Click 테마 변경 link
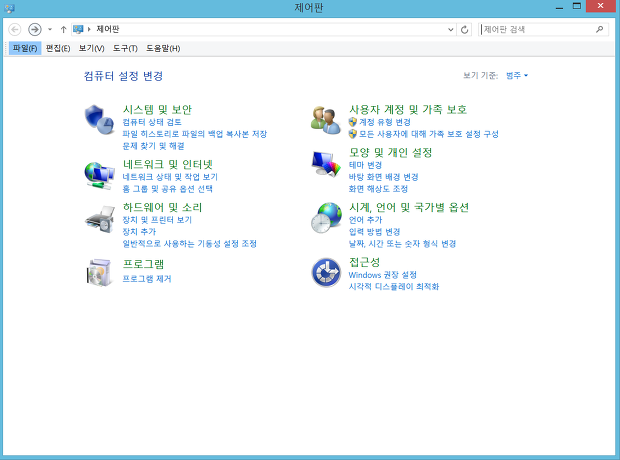This screenshot has height=460, width=620. tap(365, 165)
